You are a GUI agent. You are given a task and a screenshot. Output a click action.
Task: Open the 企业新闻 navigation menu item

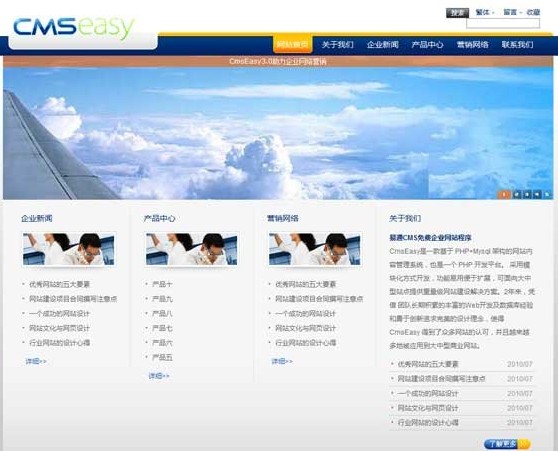pyautogui.click(x=383, y=44)
